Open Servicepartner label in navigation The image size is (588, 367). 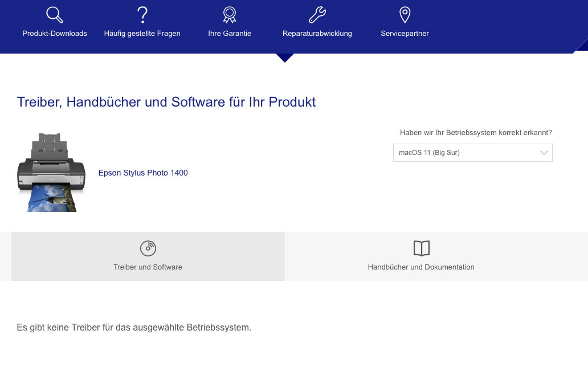pyautogui.click(x=405, y=34)
